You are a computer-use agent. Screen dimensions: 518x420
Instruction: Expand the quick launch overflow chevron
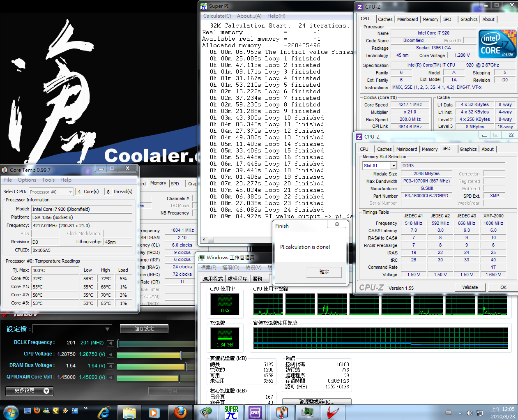[85, 408]
